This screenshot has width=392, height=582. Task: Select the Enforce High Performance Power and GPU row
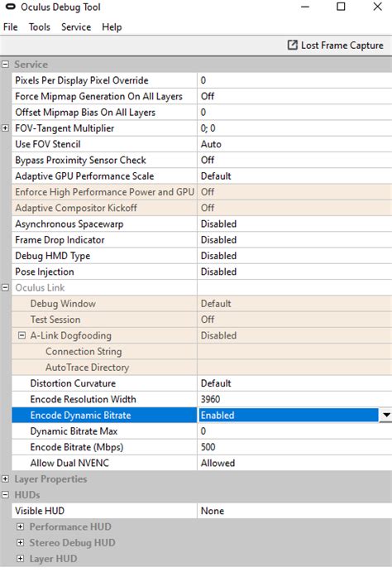pyautogui.click(x=202, y=192)
